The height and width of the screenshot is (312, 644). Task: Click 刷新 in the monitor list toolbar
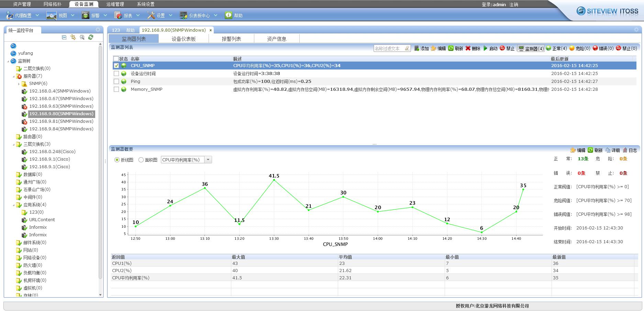[x=455, y=49]
